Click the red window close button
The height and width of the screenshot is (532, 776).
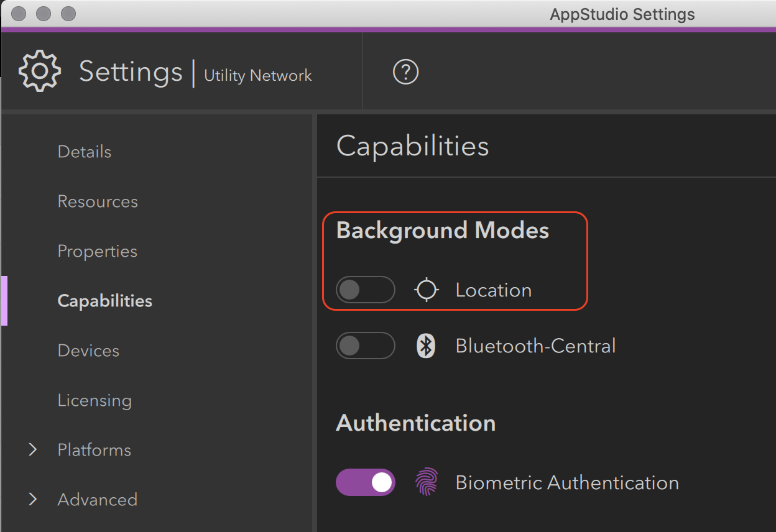[x=19, y=13]
